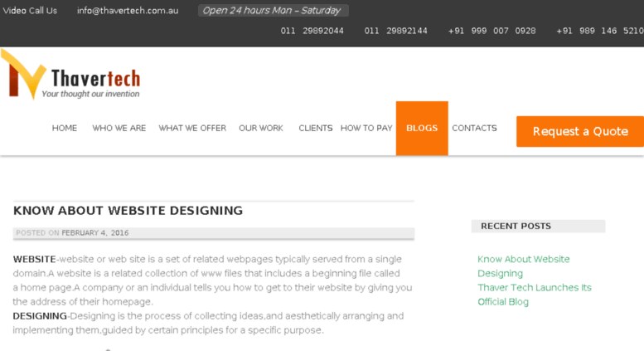Click Open 24 hours Mon – Saturday label

274,11
